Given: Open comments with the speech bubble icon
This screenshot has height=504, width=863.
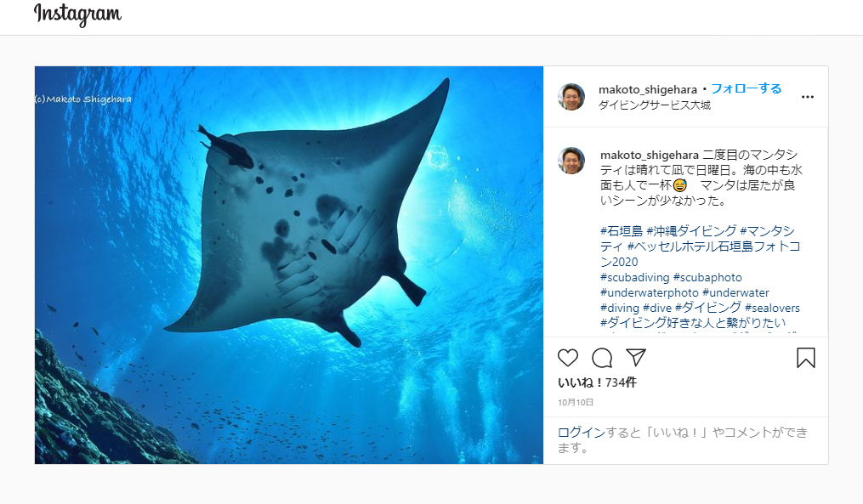Looking at the screenshot, I should point(602,358).
